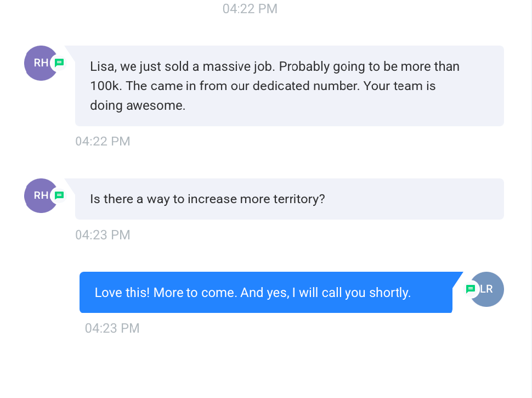Click the 04:23 PM timestamp under the blue reply
The width and height of the screenshot is (532, 398).
[112, 328]
